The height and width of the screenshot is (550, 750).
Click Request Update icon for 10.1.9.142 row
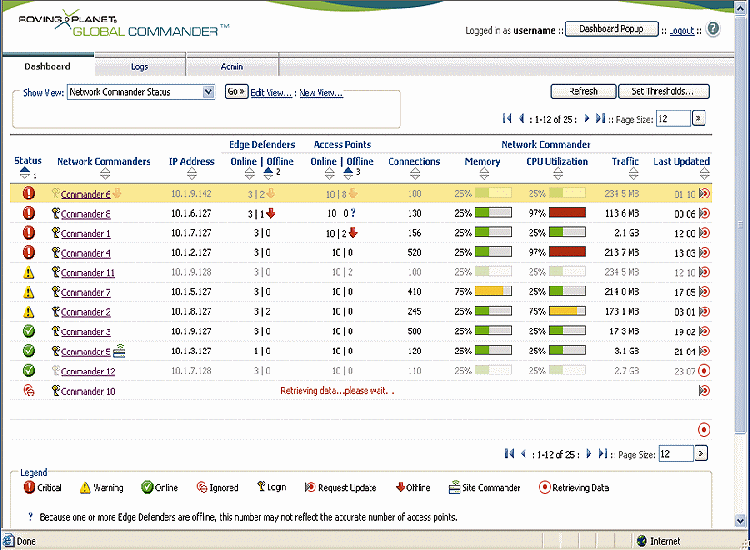click(x=704, y=194)
